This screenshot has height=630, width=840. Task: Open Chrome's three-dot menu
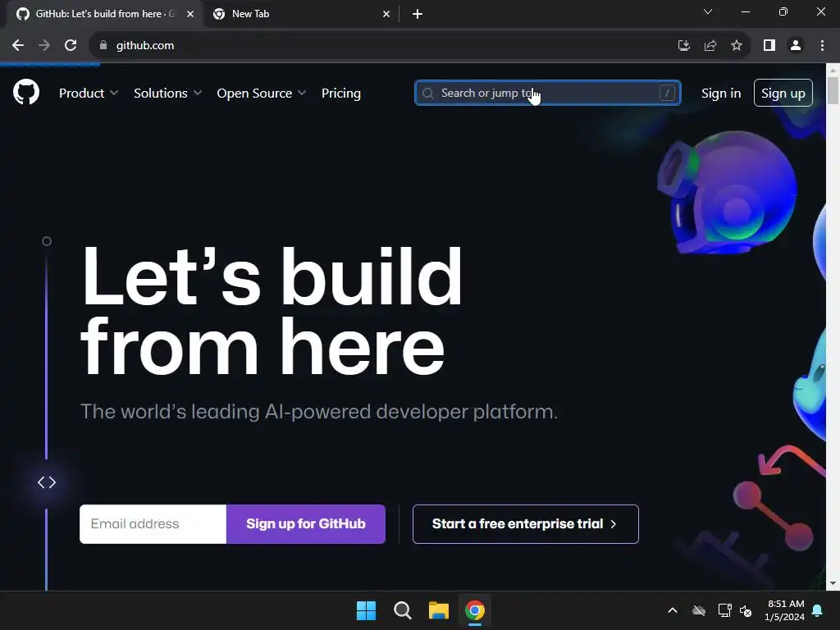pos(822,46)
